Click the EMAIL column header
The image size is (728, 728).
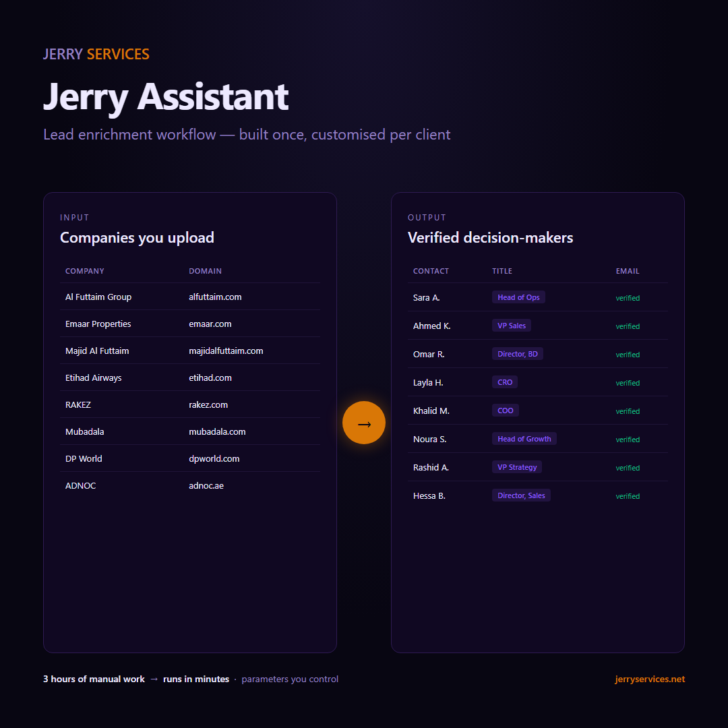[x=628, y=271]
